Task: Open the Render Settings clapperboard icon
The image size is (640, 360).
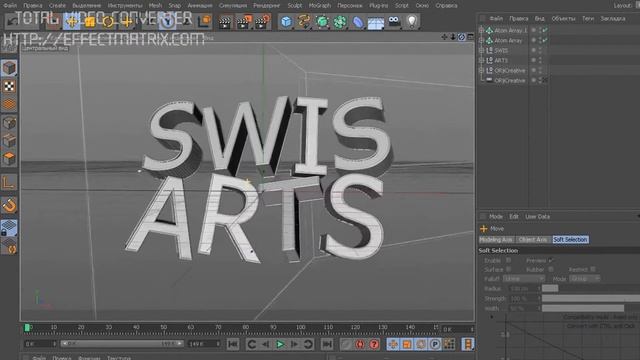Action: [262, 22]
